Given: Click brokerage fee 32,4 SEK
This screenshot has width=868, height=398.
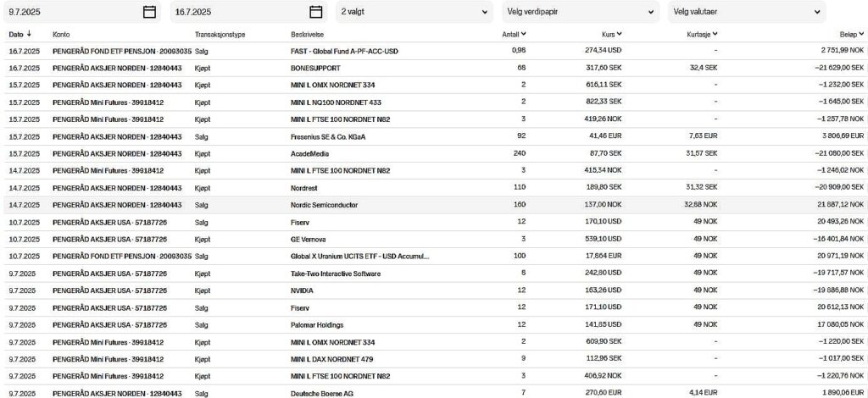Looking at the screenshot, I should click(x=704, y=69).
